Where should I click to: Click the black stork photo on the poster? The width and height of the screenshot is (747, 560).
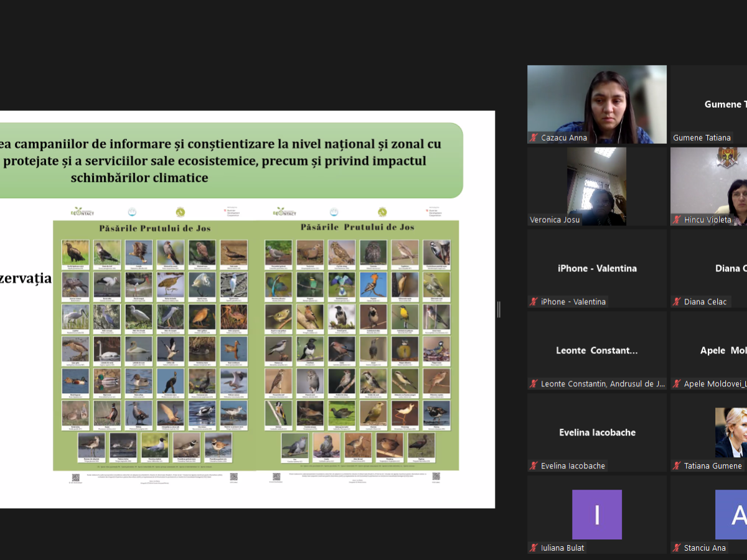[138, 284]
